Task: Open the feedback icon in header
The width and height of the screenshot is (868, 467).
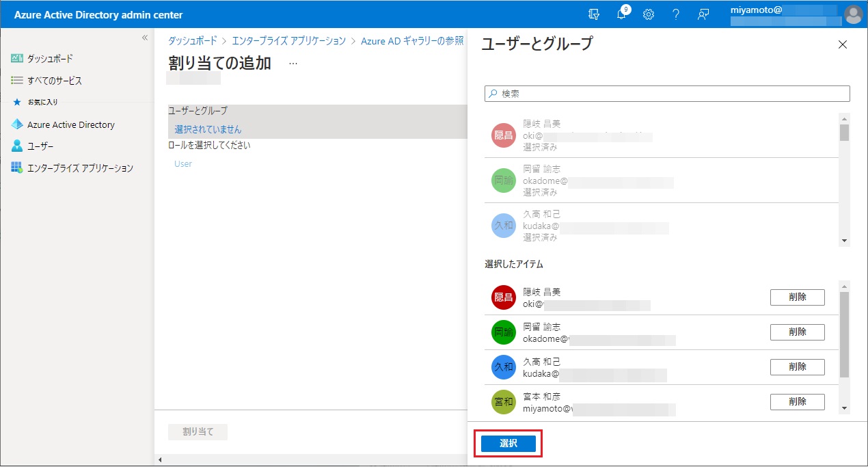Action: click(x=703, y=14)
